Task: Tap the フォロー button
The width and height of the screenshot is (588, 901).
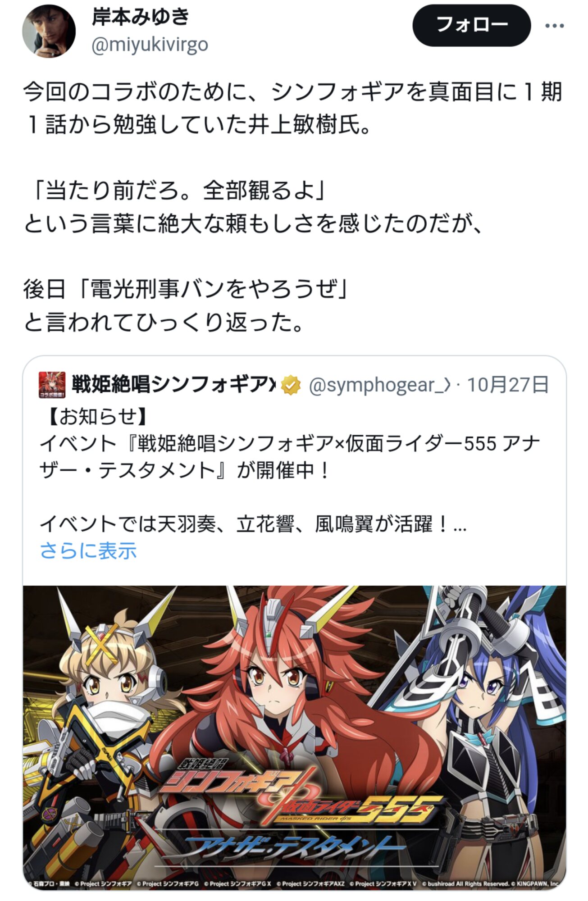Action: 471,25
